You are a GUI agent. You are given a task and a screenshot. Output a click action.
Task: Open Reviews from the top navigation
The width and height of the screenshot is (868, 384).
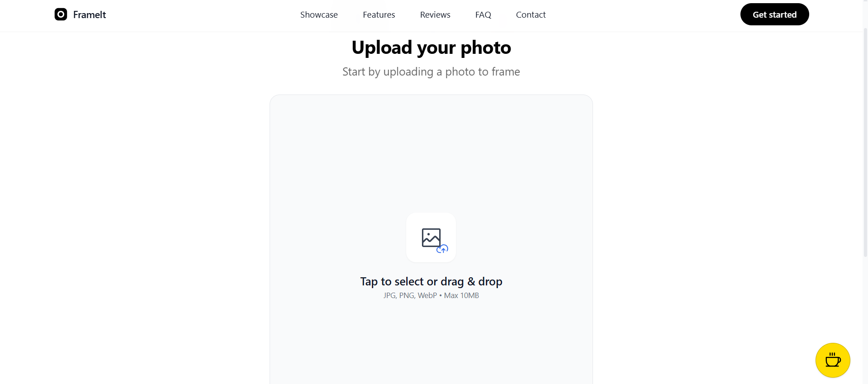tap(435, 15)
